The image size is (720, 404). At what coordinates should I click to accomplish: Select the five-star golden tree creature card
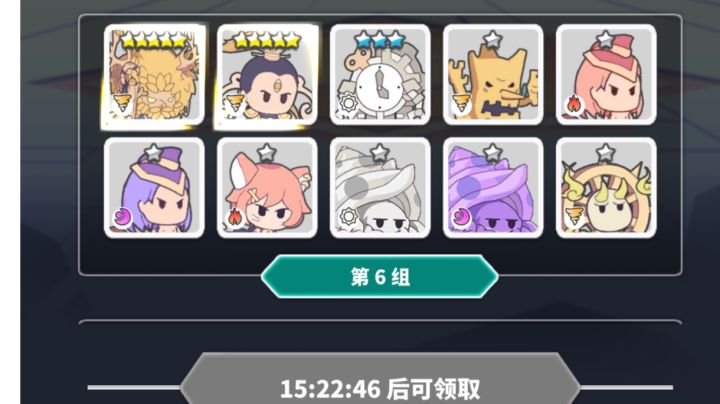point(154,75)
